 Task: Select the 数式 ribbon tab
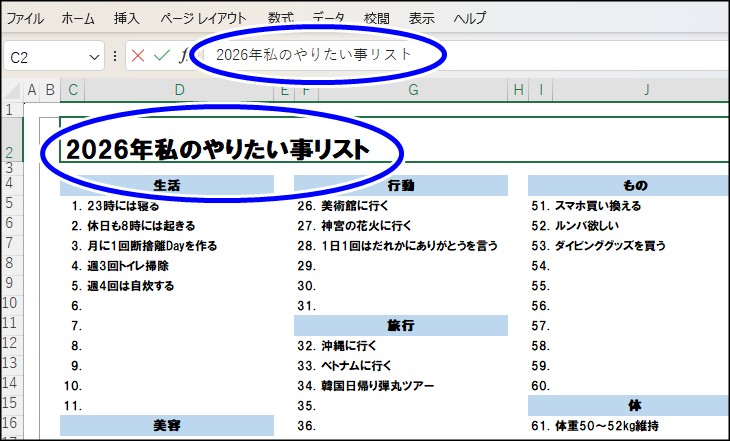coord(281,19)
